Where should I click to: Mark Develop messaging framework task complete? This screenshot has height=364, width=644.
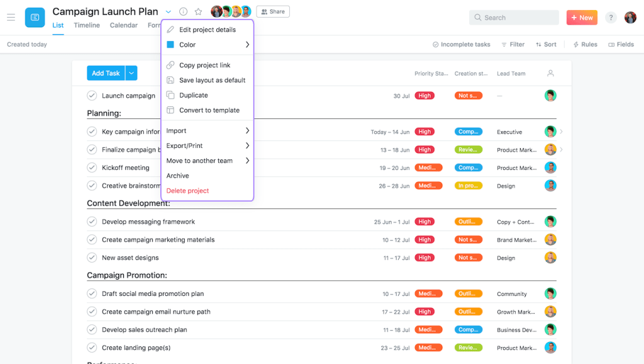pos(92,222)
